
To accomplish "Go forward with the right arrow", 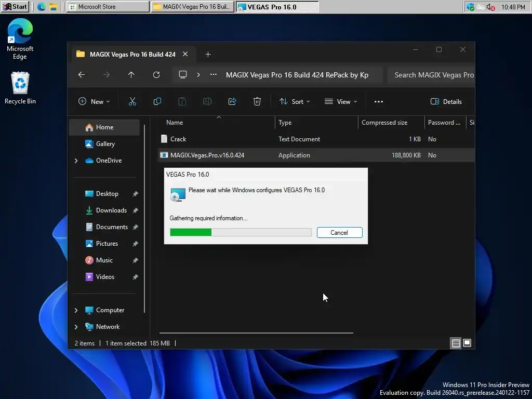I will coord(107,75).
